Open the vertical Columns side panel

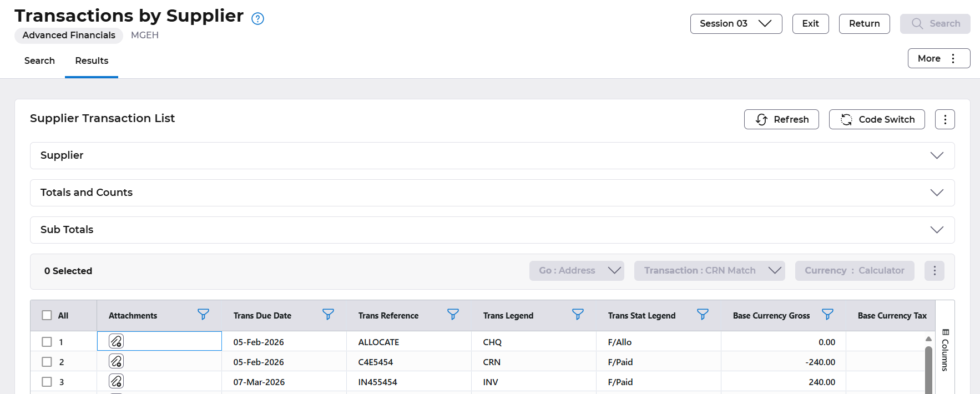pyautogui.click(x=945, y=350)
